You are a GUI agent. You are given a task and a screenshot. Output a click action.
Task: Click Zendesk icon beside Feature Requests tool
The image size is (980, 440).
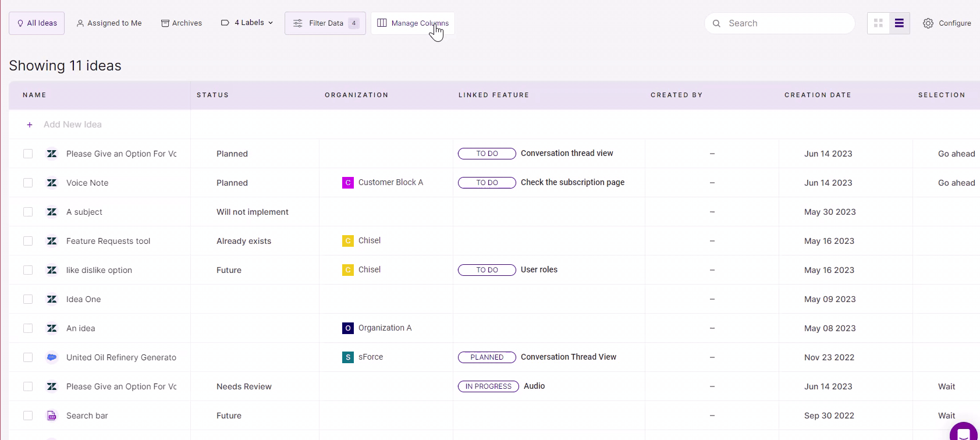click(52, 241)
